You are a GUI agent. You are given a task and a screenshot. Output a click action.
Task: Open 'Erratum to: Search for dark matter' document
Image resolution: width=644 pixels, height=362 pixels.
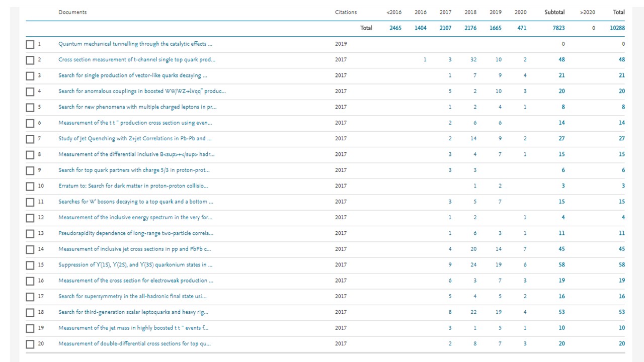click(133, 186)
